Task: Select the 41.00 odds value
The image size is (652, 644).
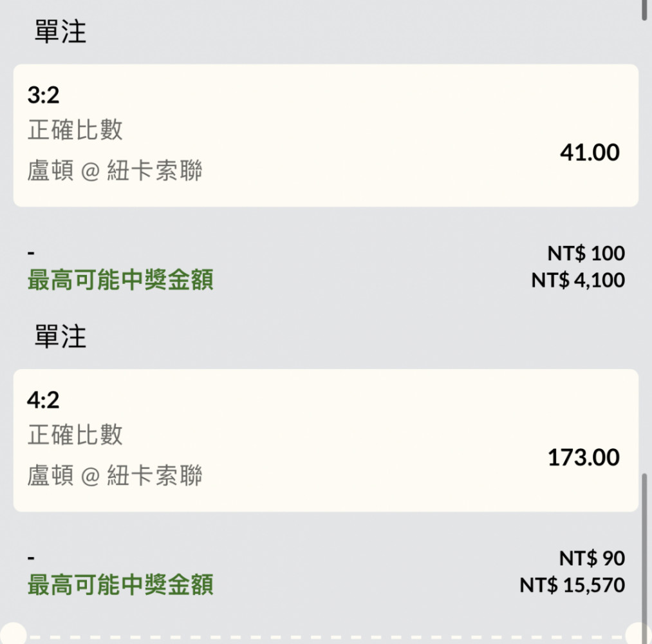Action: [x=590, y=152]
